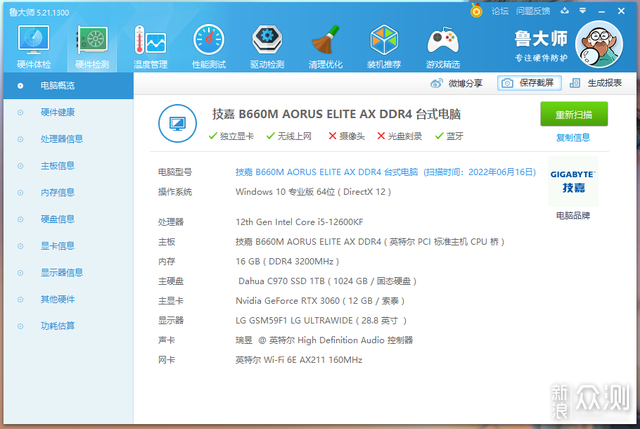Click the skin/cloud icon beside 问题反馈
Image resolution: width=640 pixels, height=429 pixels.
click(565, 11)
